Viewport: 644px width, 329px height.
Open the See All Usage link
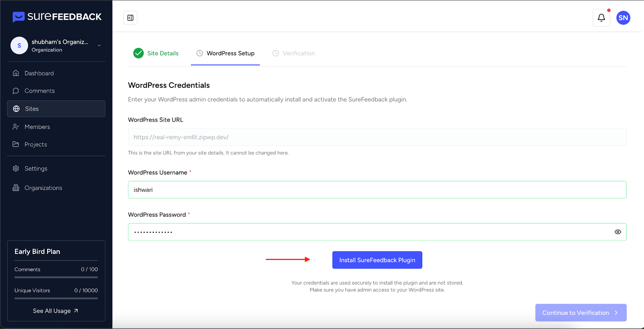coord(56,311)
